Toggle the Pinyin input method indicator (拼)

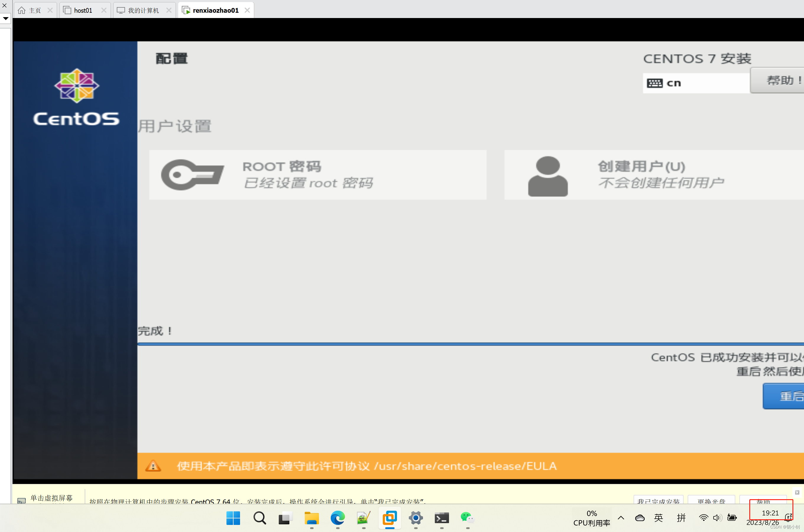click(x=681, y=518)
